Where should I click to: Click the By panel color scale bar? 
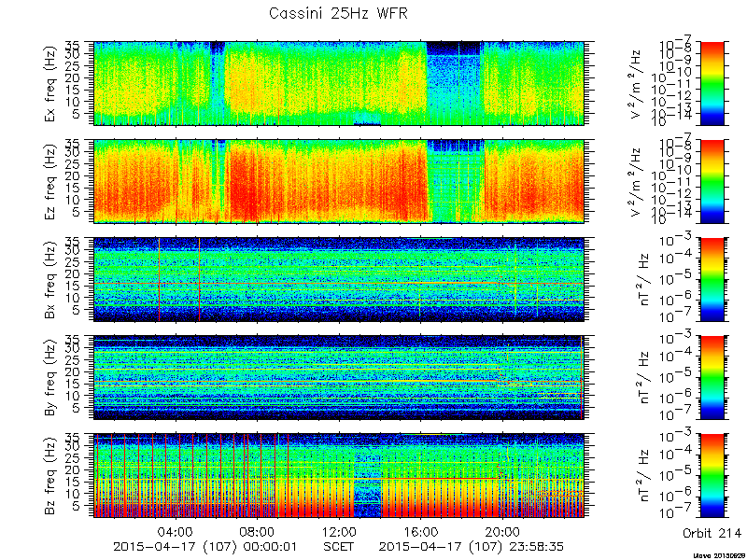point(712,378)
